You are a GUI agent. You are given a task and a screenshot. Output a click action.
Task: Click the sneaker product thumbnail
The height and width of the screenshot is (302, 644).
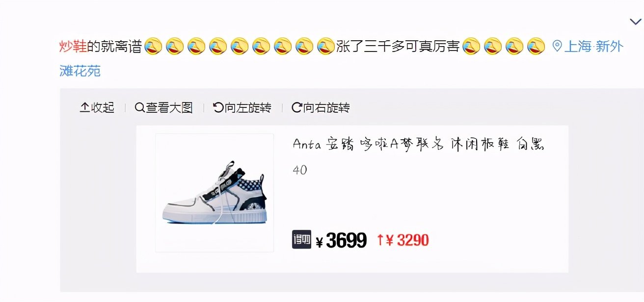tap(215, 193)
